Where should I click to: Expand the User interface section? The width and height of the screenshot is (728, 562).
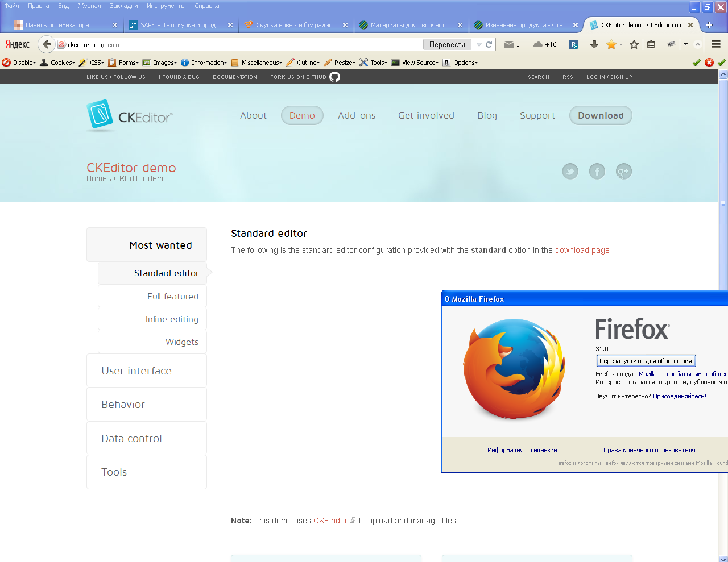[x=147, y=370]
